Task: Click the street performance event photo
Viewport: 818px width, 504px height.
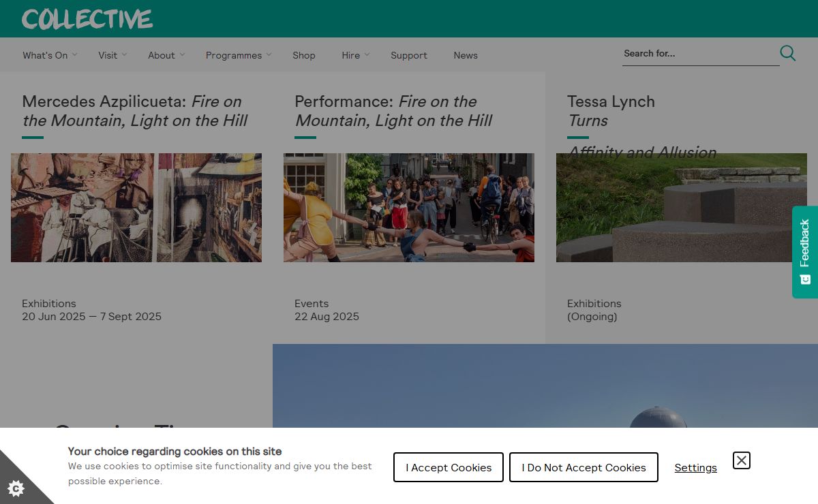Action: [x=409, y=208]
